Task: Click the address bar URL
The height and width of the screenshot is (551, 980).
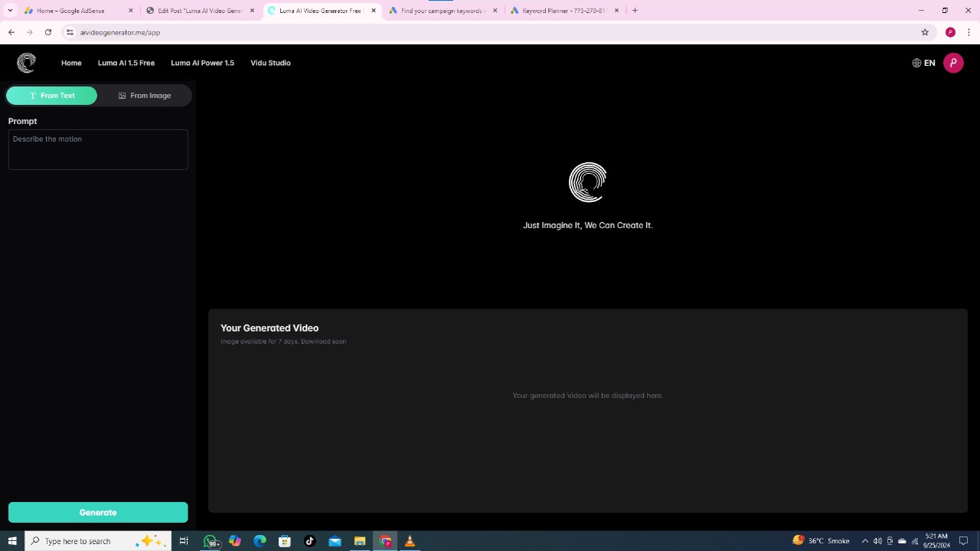Action: [x=120, y=33]
